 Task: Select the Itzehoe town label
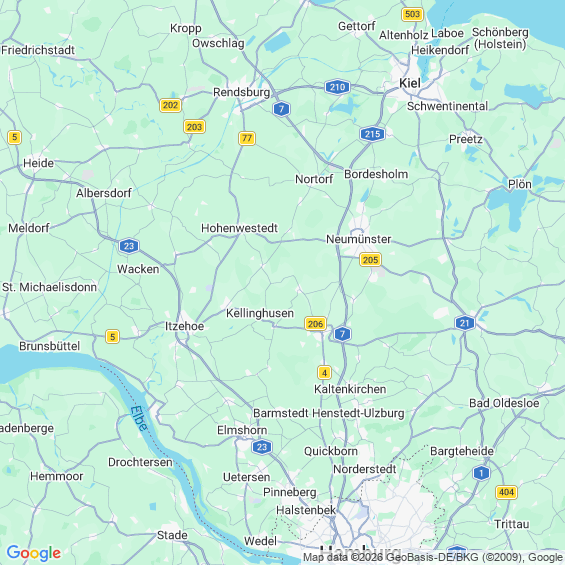pyautogui.click(x=184, y=326)
